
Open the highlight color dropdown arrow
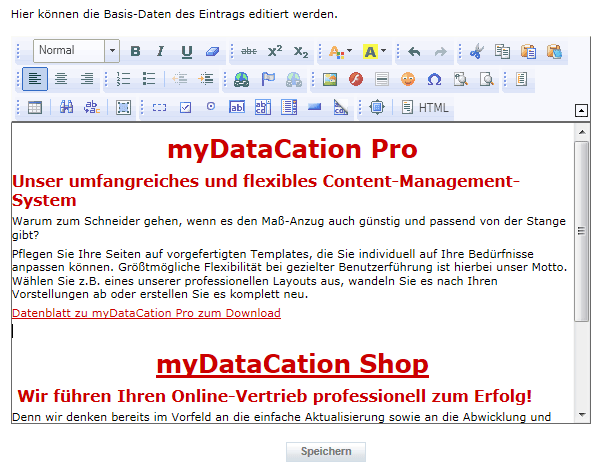[384, 51]
